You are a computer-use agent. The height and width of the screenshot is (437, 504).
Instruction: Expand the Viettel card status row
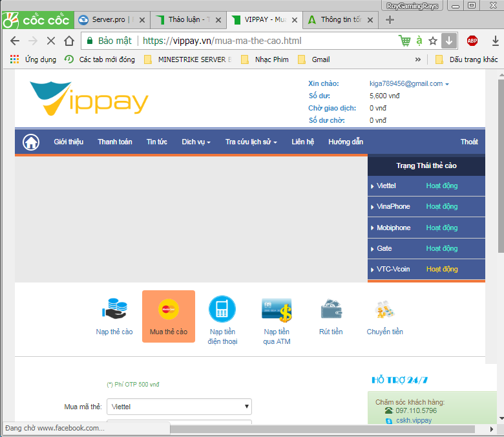[x=426, y=186]
